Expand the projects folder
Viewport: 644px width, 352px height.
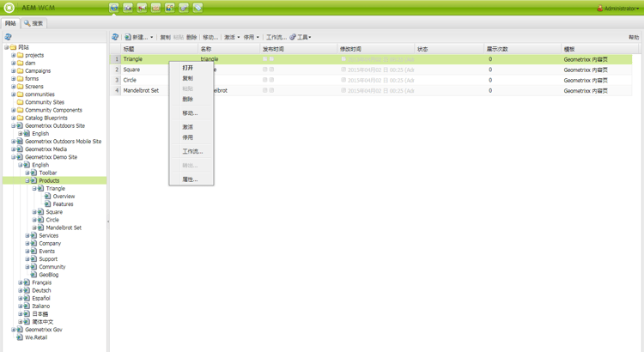click(x=13, y=55)
